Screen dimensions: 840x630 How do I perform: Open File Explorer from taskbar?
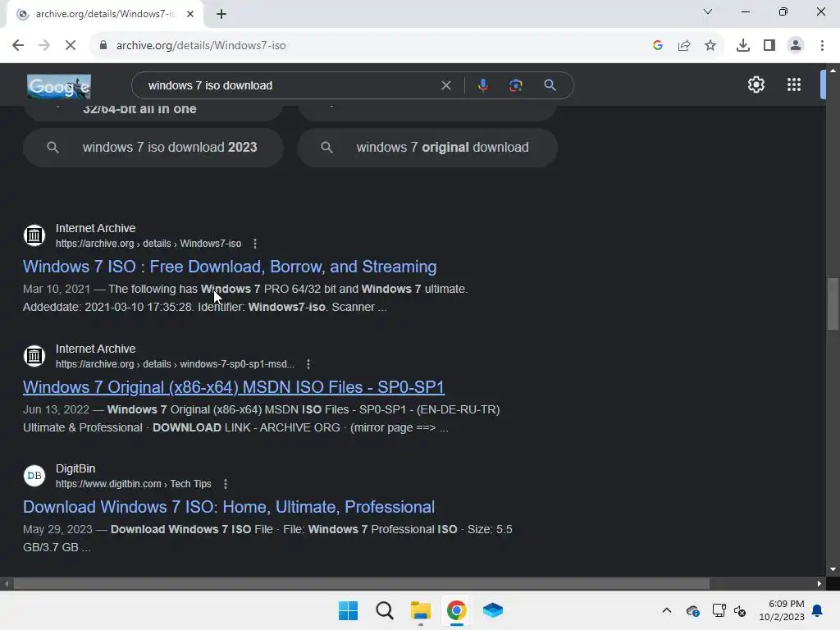coord(421,610)
